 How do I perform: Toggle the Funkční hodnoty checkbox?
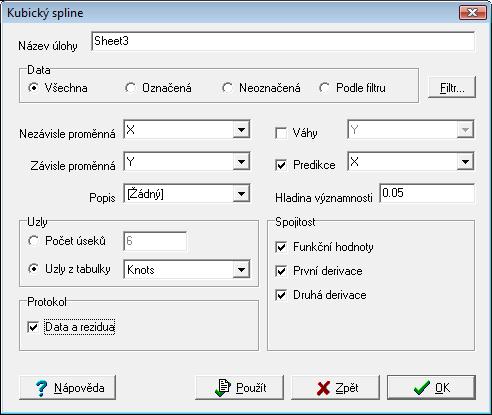pyautogui.click(x=281, y=247)
